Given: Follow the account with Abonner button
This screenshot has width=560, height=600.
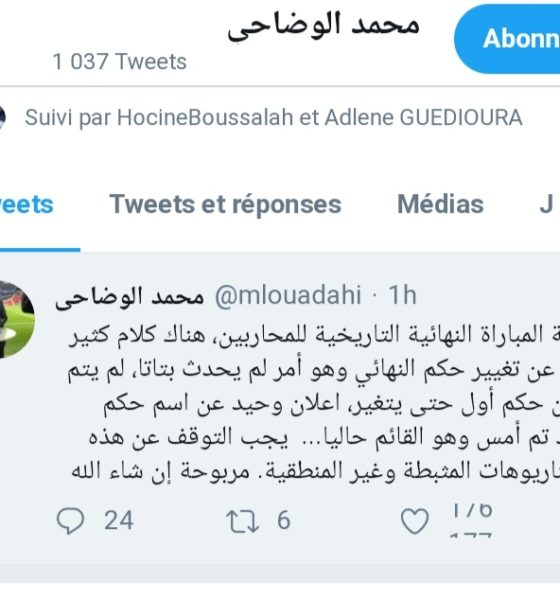Looking at the screenshot, I should coord(507,39).
